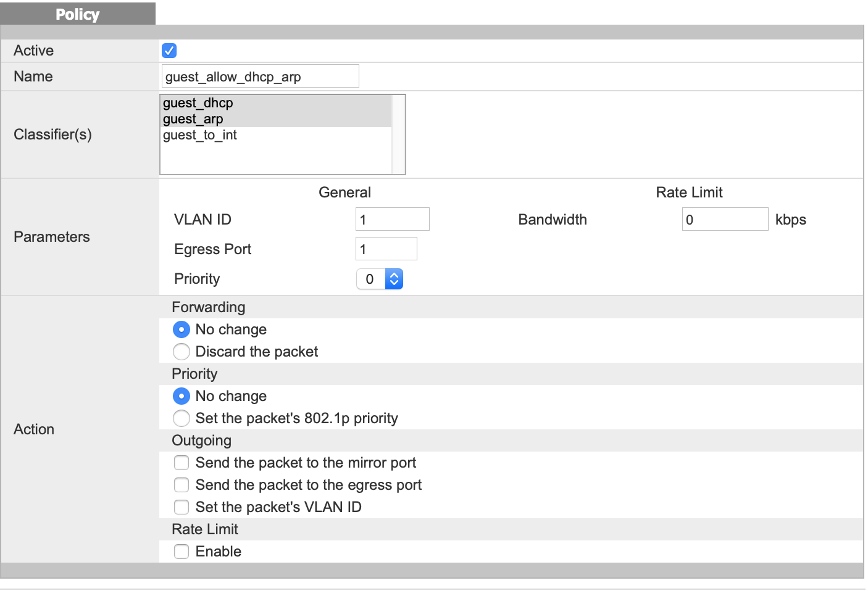Select Forwarding No change radio

point(182,329)
